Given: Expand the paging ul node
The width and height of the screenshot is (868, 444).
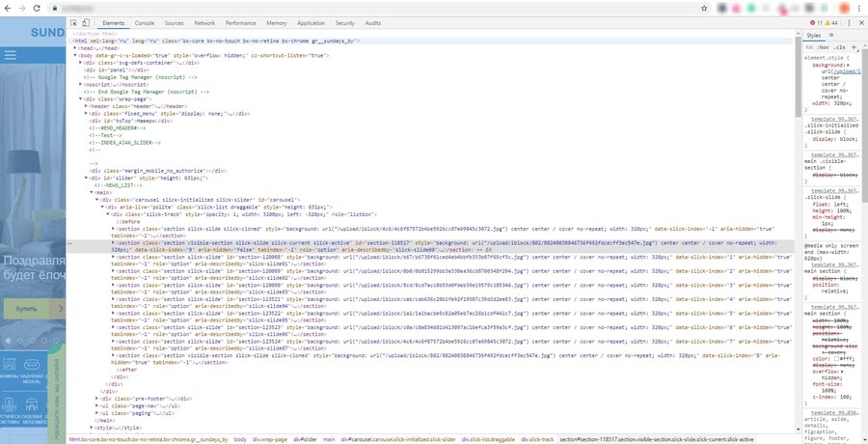Looking at the screenshot, I should (97, 412).
